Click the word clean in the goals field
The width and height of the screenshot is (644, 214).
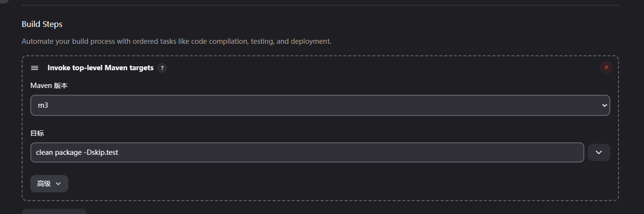(x=44, y=152)
